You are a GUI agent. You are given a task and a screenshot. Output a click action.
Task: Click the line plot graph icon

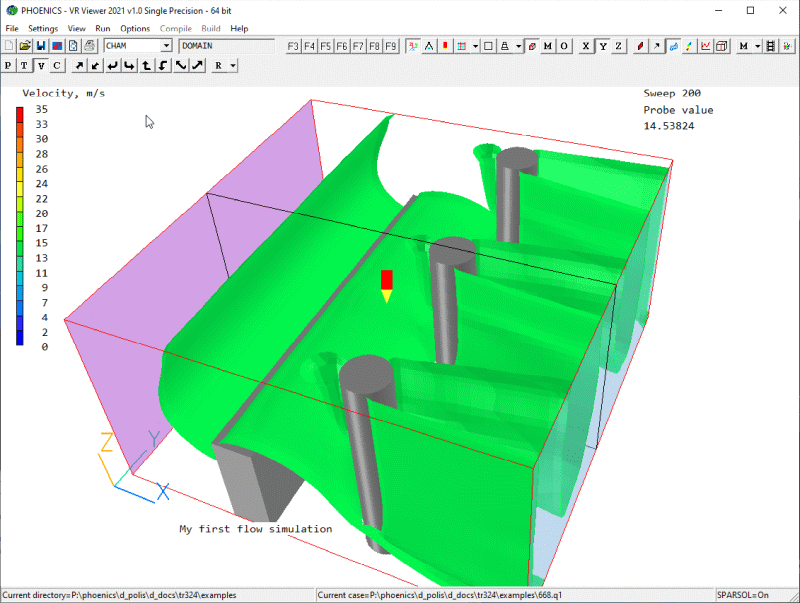click(x=706, y=46)
